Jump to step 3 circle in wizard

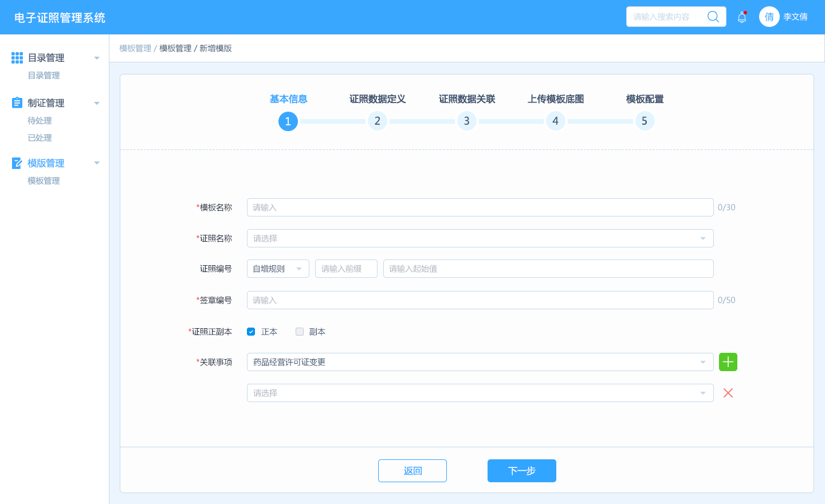(466, 121)
